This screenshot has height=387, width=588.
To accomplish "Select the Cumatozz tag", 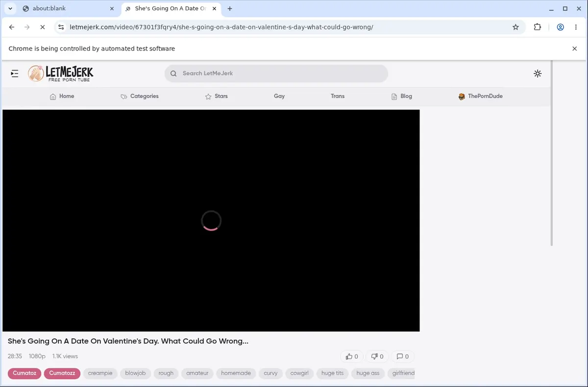I will [x=62, y=373].
